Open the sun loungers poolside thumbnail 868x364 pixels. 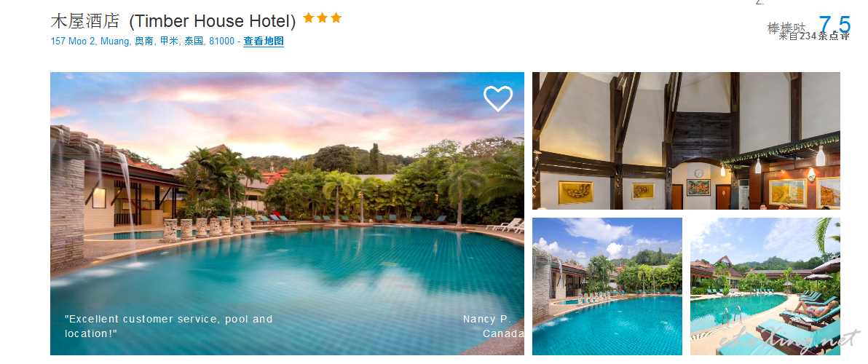(x=765, y=287)
